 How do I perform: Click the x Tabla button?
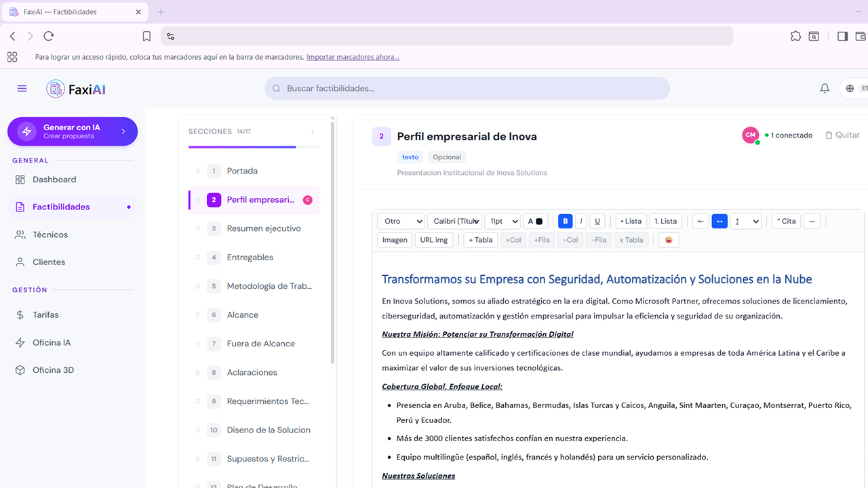point(631,240)
